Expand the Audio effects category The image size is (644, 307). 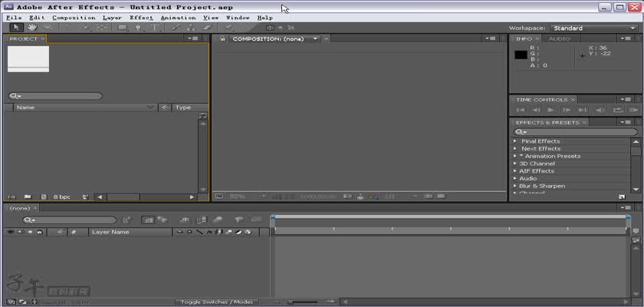(x=515, y=178)
